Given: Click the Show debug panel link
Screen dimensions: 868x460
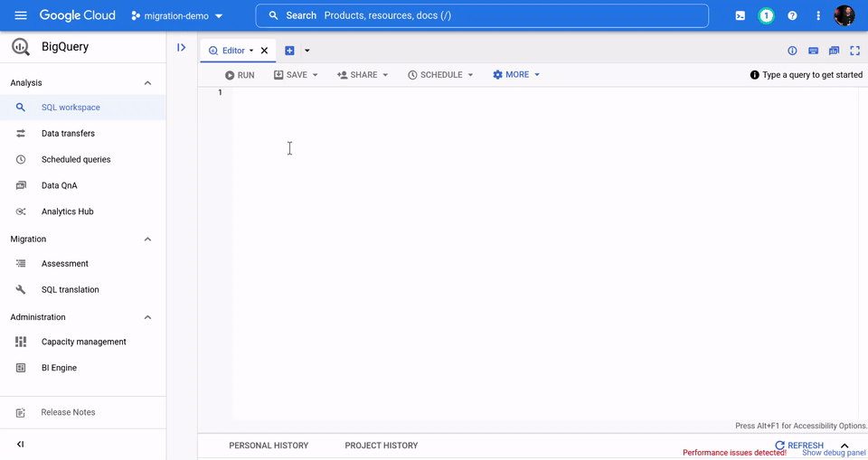Looking at the screenshot, I should [x=833, y=453].
